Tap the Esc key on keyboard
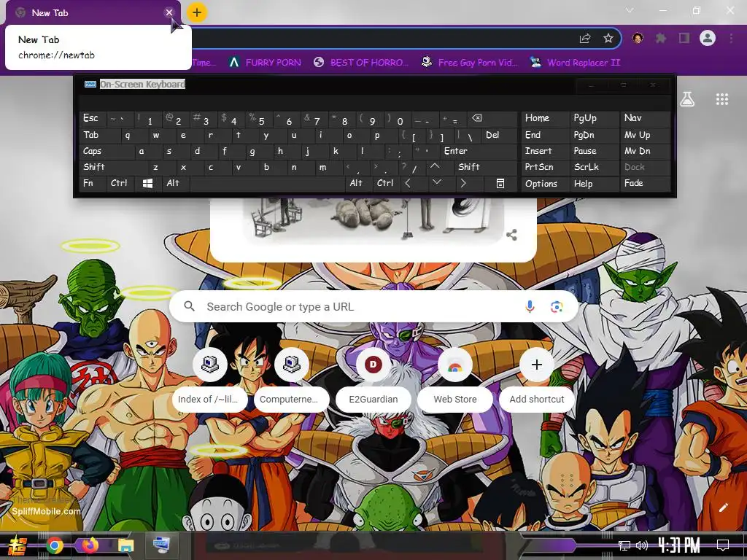Image resolution: width=747 pixels, height=560 pixels. click(x=93, y=118)
